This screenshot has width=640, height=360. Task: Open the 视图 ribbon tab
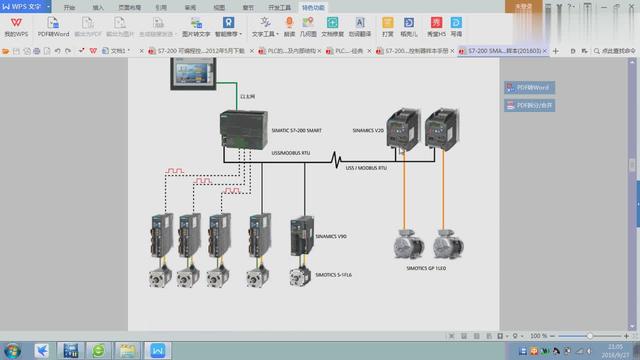pyautogui.click(x=219, y=7)
